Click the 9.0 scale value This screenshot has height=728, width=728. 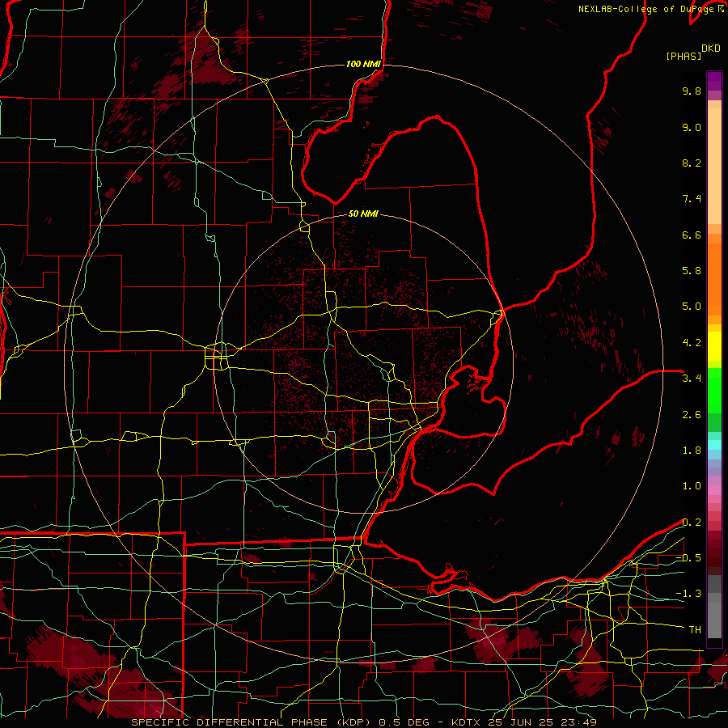(x=692, y=127)
